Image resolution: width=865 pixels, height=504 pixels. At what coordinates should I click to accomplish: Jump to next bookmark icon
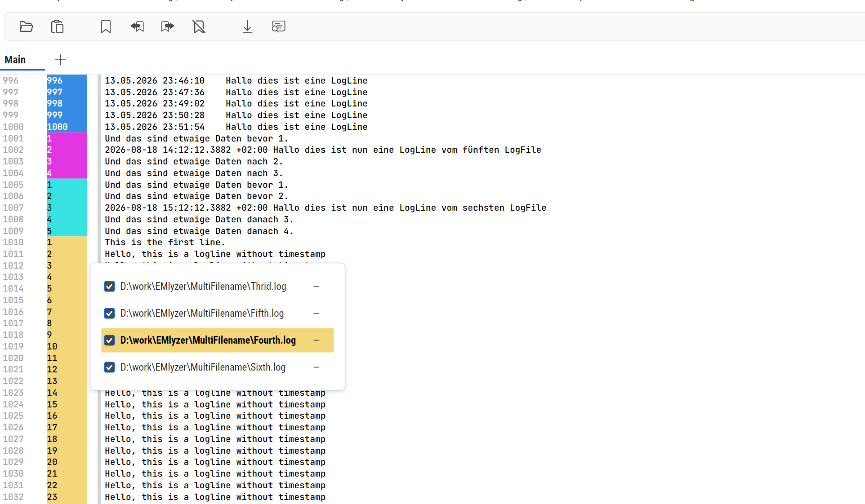[168, 27]
